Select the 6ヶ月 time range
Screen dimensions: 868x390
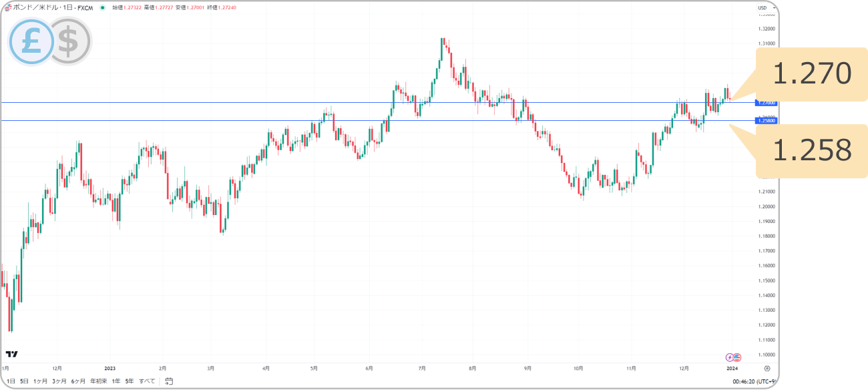(78, 381)
